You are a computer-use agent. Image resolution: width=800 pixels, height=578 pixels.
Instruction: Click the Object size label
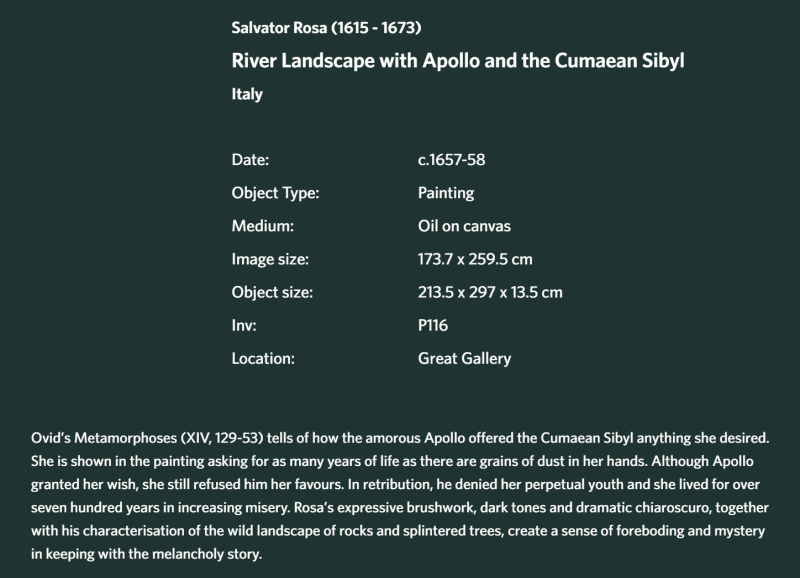tap(272, 292)
